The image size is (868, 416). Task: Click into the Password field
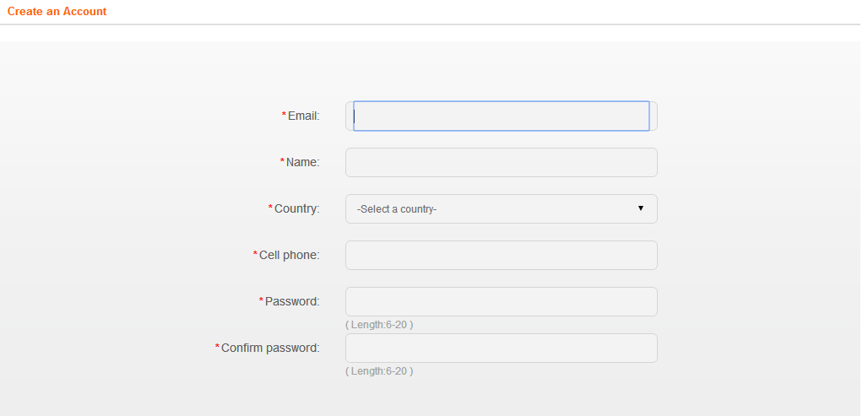tap(501, 302)
